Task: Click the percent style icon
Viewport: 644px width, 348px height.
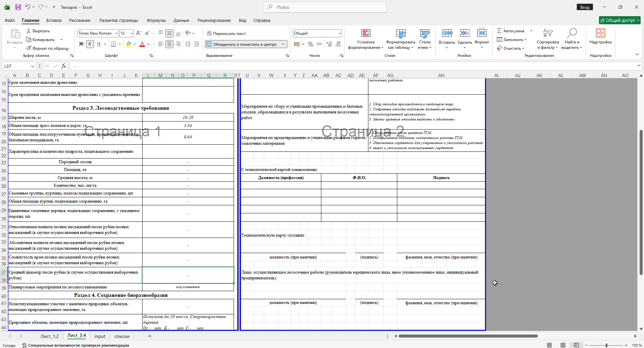Action: tap(311, 44)
